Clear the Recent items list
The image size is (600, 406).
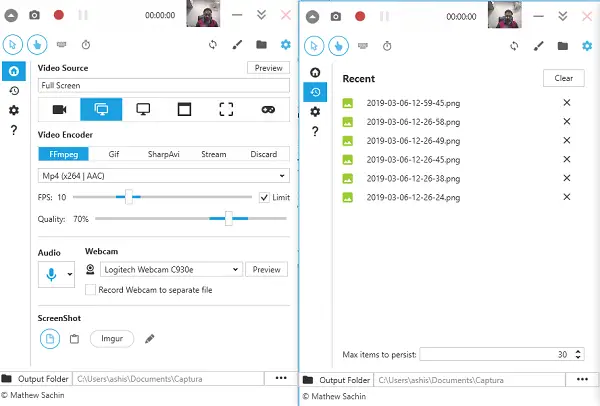564,78
